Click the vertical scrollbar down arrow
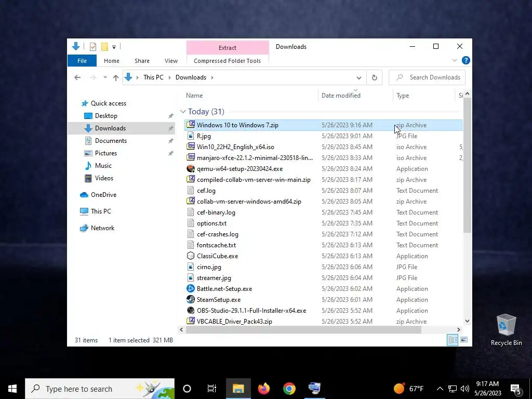Viewport: 532px width, 399px height. (467, 321)
